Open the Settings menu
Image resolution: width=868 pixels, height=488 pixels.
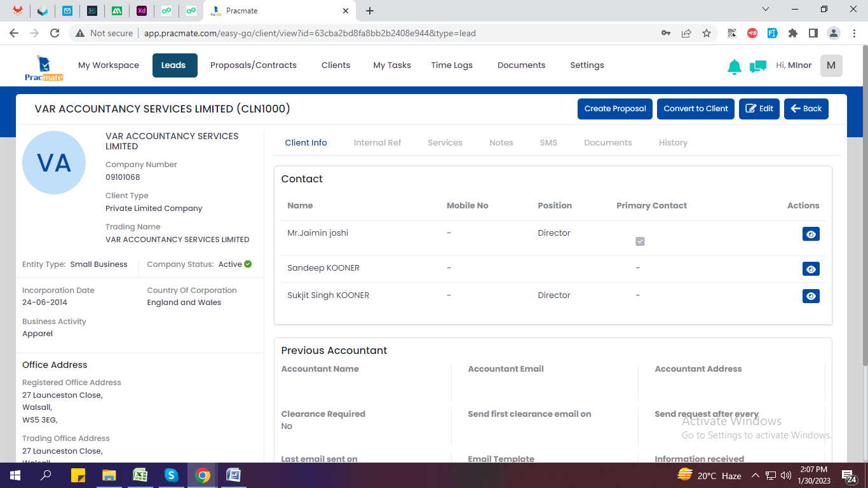tap(587, 65)
